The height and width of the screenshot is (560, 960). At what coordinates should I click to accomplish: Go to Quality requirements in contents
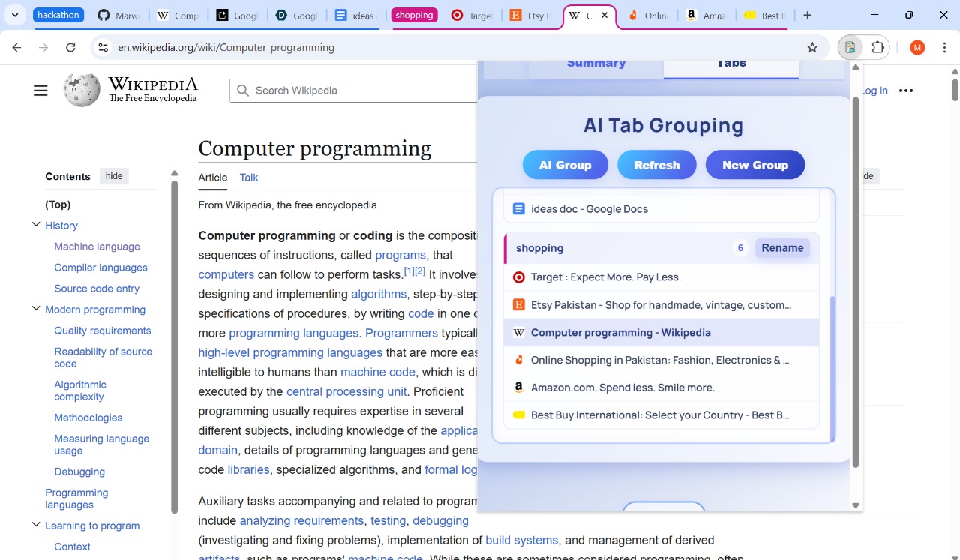coord(103,331)
